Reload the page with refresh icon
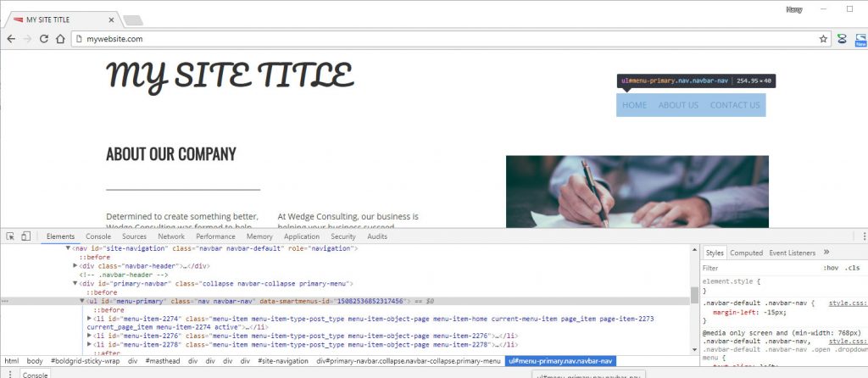 [x=44, y=39]
